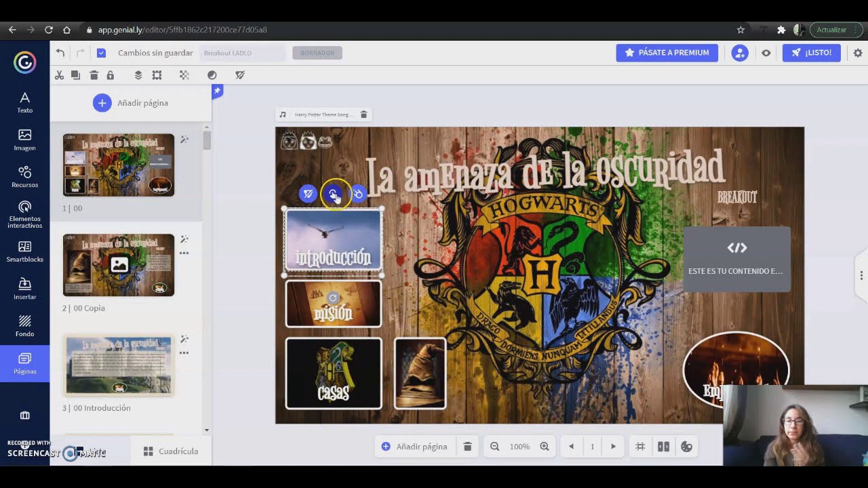868x488 pixels.
Task: Toggle the blue pin on panel
Action: tap(217, 91)
